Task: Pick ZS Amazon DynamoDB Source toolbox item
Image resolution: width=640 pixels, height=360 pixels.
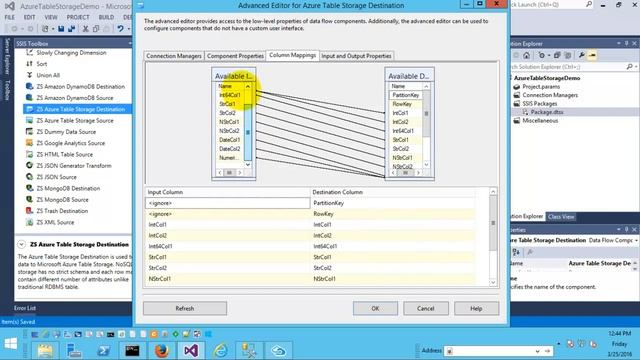Action: click(x=75, y=98)
